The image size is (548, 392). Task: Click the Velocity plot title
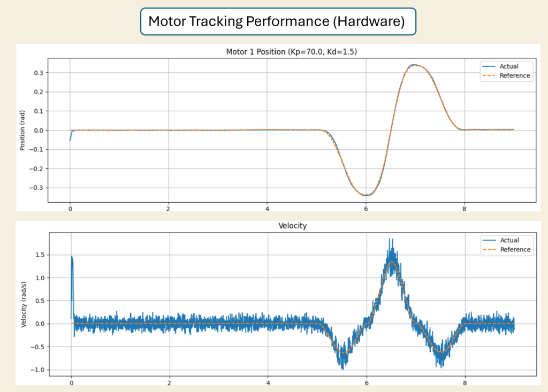pyautogui.click(x=293, y=226)
